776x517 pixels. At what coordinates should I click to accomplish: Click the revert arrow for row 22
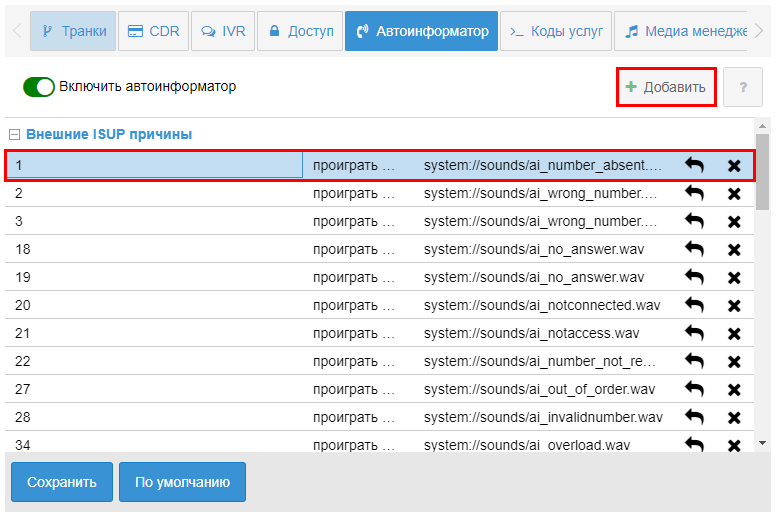[x=694, y=361]
